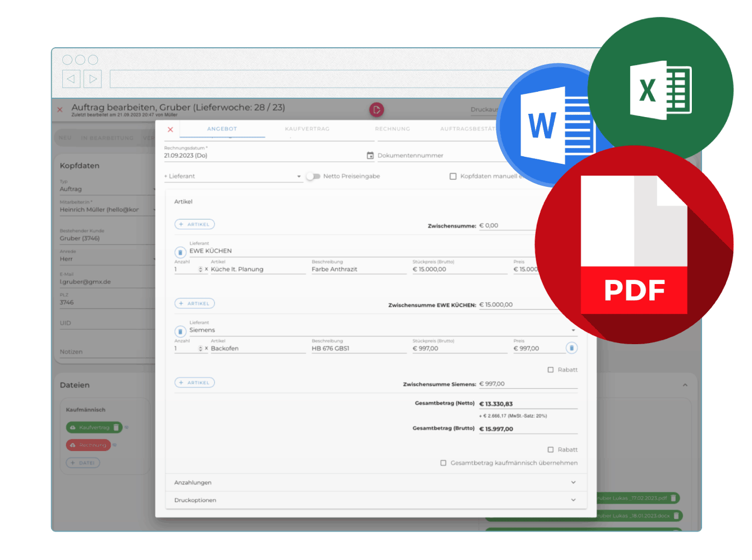This screenshot has height=560, width=752.
Task: Delete the Kaufvertrag file chip
Action: tap(116, 427)
